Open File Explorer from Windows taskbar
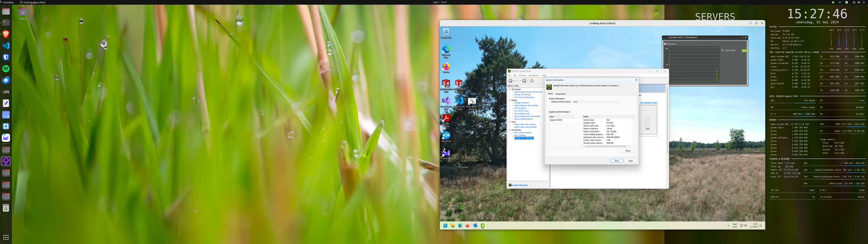Screen dimensions: 868x244 click(x=453, y=225)
